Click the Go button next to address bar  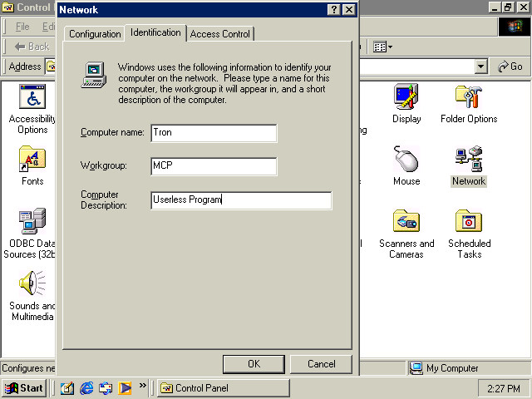[510, 66]
